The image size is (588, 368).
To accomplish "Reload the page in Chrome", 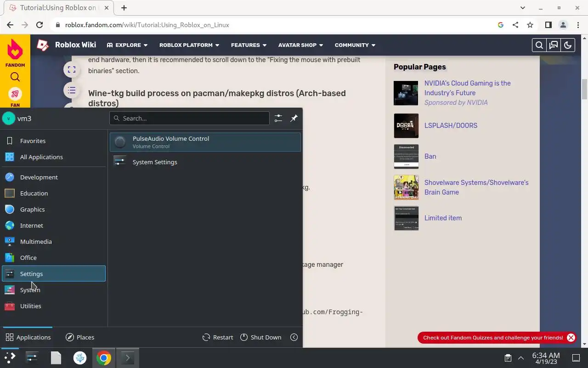I will pos(40,25).
